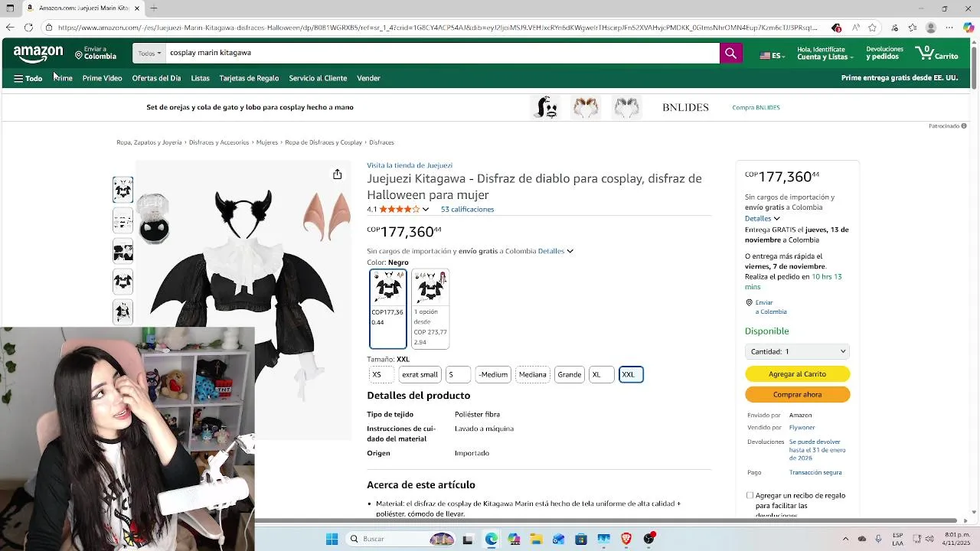This screenshot has height=551, width=980.
Task: Click Transacción segura link
Action: [815, 472]
